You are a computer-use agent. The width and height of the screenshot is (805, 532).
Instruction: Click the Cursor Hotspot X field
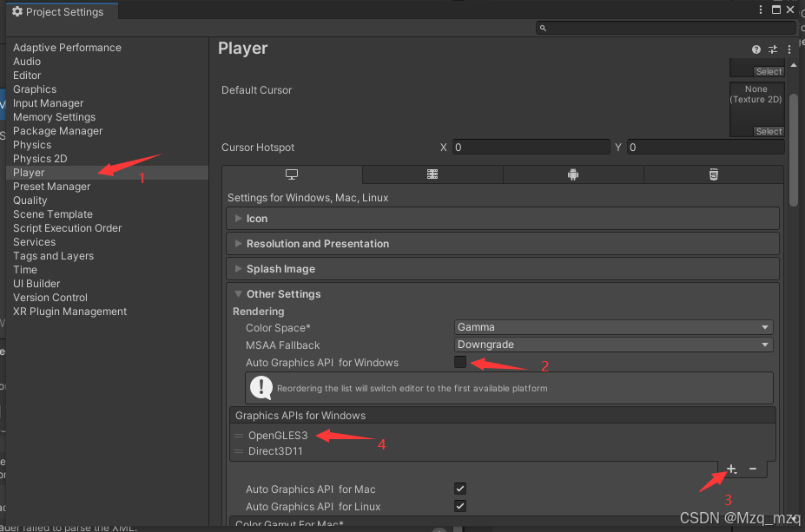click(x=531, y=148)
